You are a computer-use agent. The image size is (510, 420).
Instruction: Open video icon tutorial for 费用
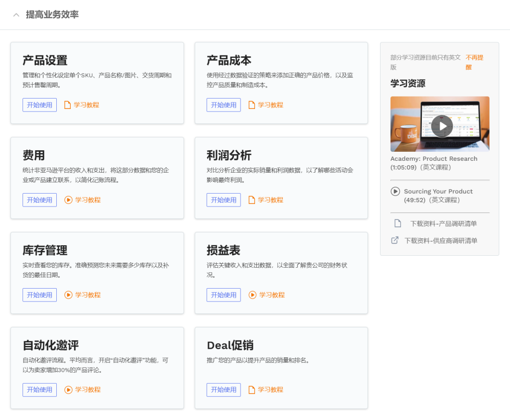68,200
